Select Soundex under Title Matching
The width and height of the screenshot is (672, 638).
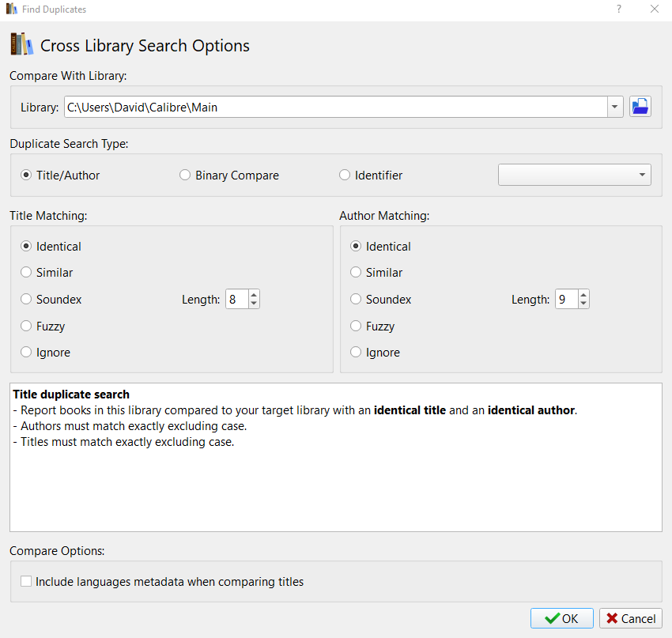[27, 300]
